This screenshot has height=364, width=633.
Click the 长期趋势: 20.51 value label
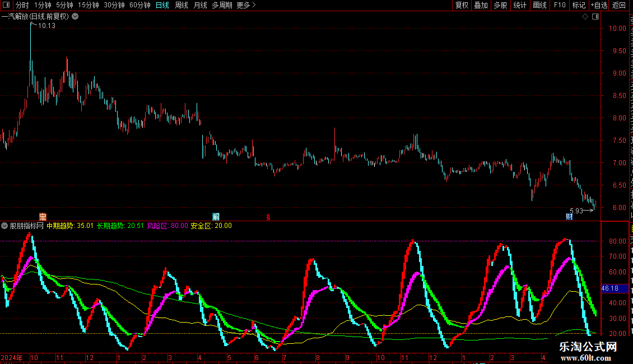coord(120,226)
